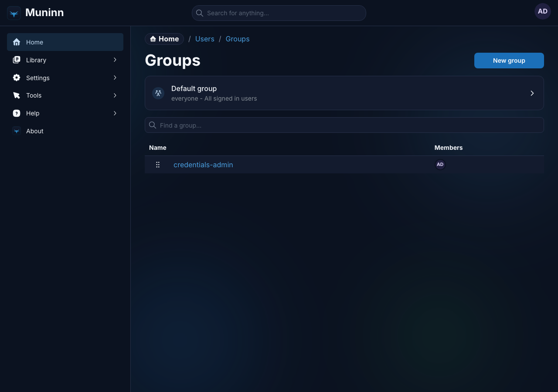This screenshot has height=392, width=558.
Task: Open the Default group card
Action: (x=344, y=93)
